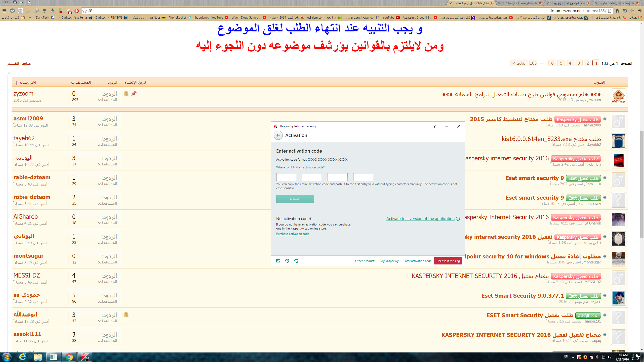Click 'Where can I find an activation code?'
The height and width of the screenshot is (362, 644).
click(x=300, y=167)
